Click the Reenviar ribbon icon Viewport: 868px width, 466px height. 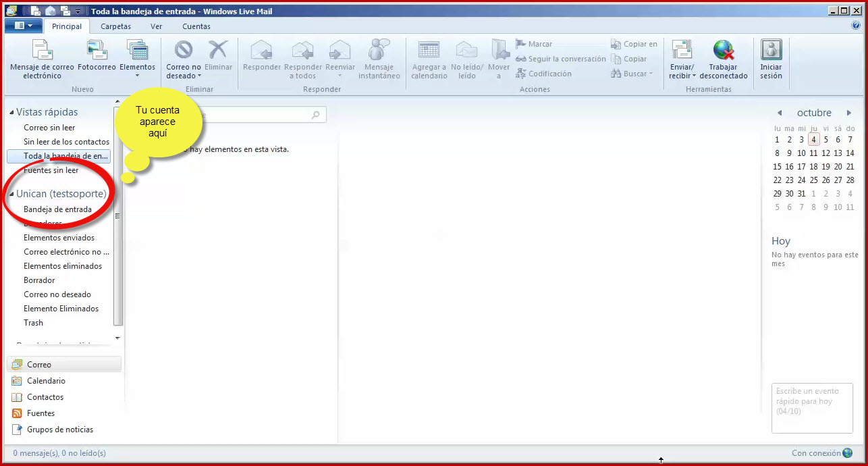(340, 50)
